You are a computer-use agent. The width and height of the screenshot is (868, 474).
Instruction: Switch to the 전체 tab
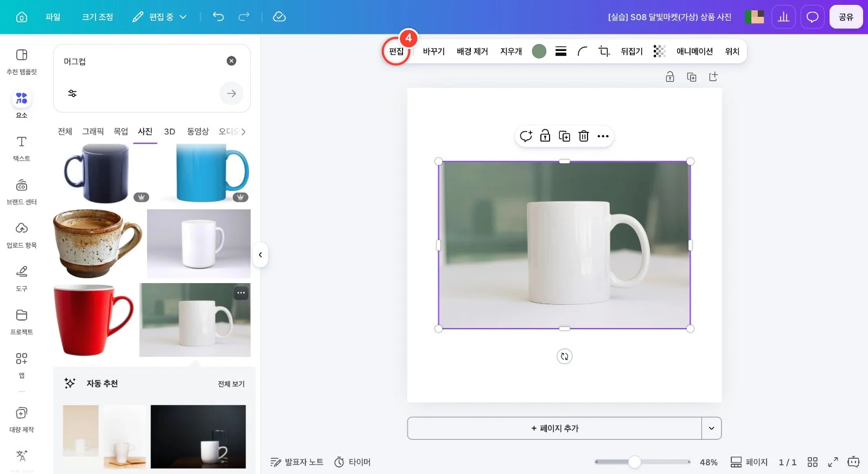coord(65,131)
